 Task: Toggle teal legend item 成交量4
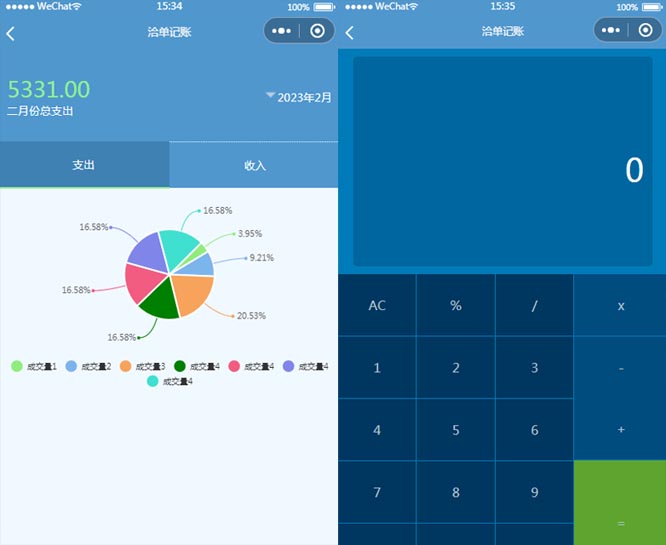pyautogui.click(x=170, y=381)
